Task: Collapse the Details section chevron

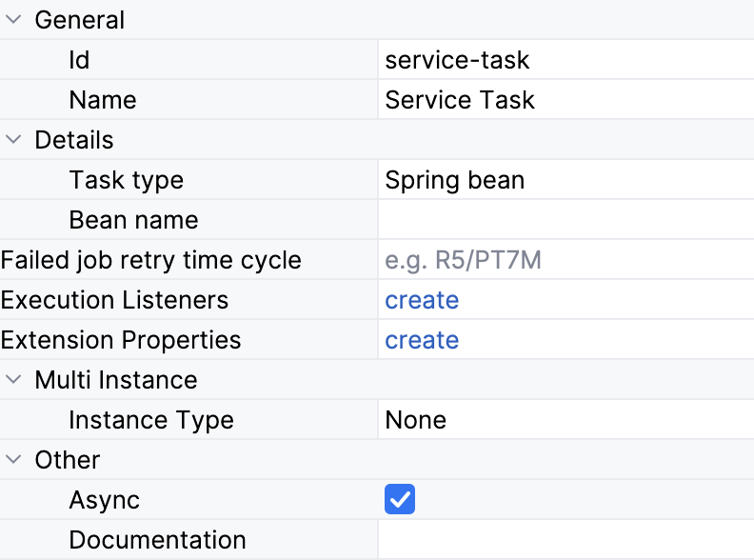Action: [x=13, y=140]
